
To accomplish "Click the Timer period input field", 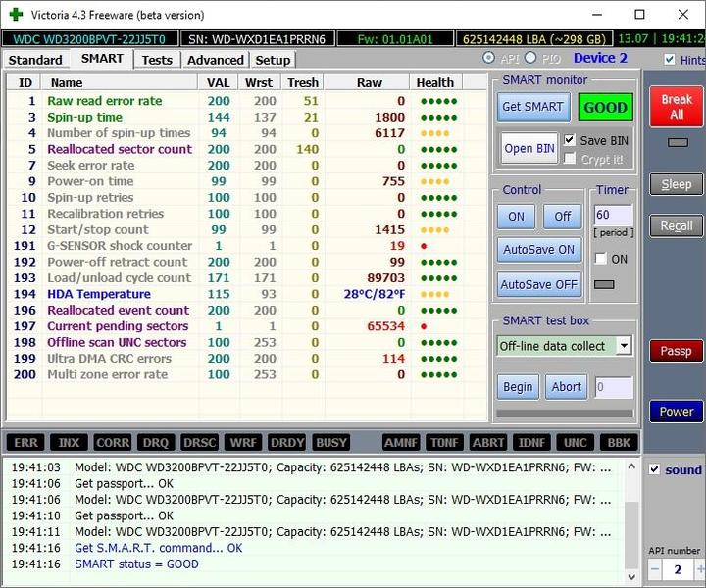I will pyautogui.click(x=613, y=214).
